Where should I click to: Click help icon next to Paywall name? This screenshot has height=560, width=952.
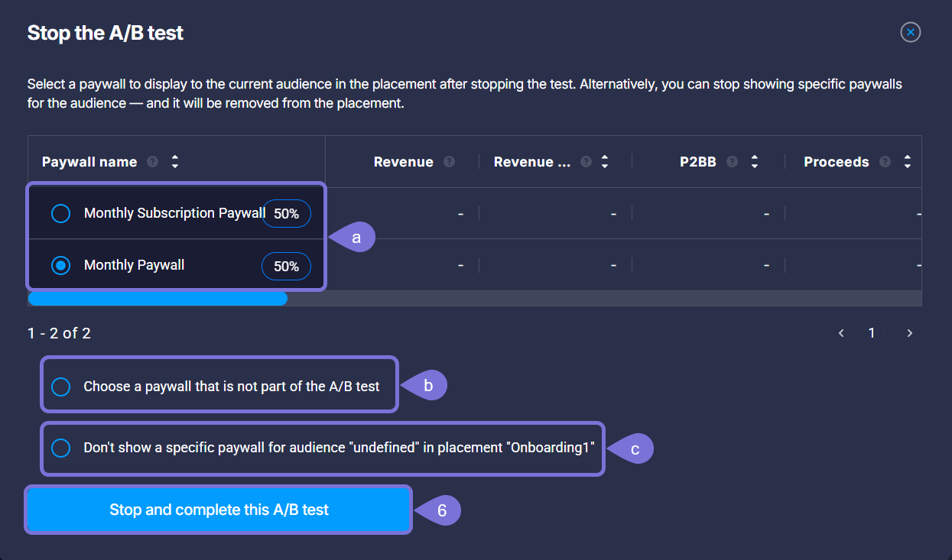tap(153, 162)
